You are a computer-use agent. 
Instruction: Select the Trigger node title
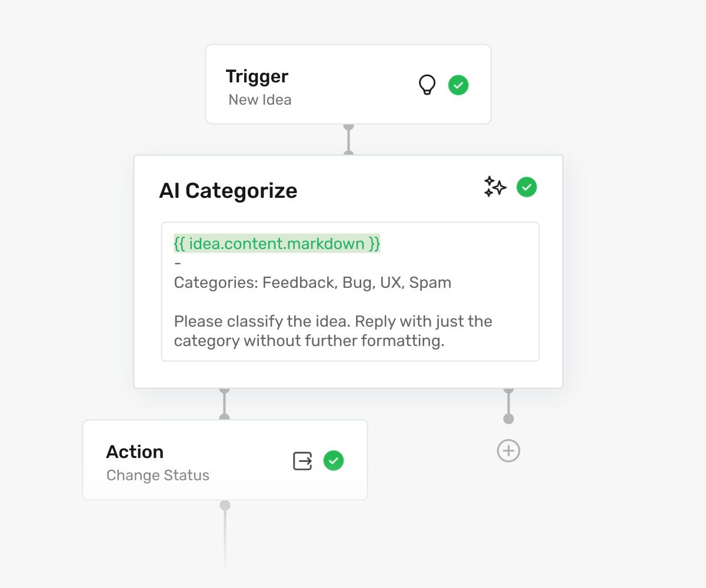[257, 77]
